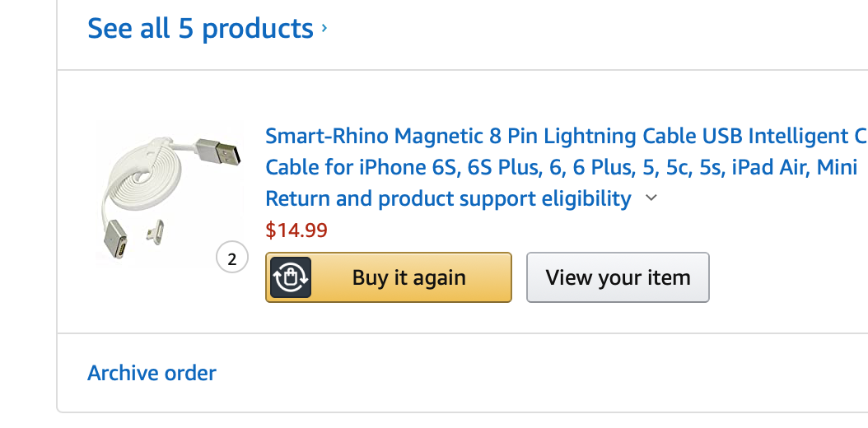The image size is (868, 428).
Task: Open Return and product support eligibility details
Action: [448, 198]
